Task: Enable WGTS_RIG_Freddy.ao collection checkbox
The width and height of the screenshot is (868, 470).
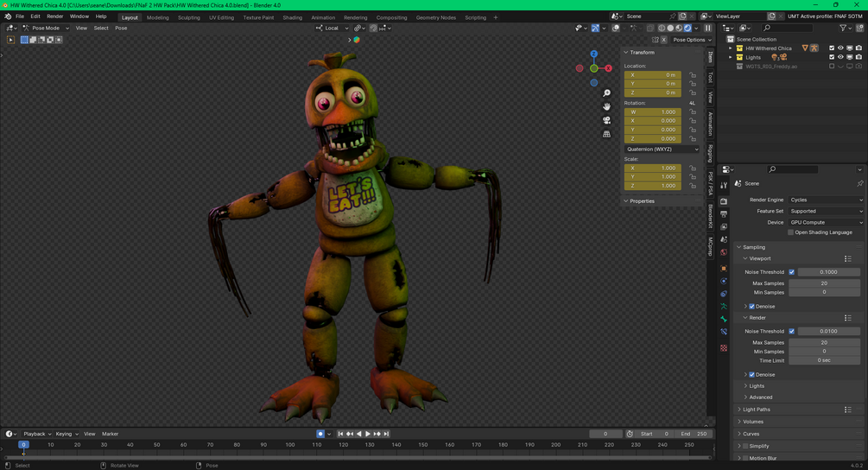Action: point(832,67)
